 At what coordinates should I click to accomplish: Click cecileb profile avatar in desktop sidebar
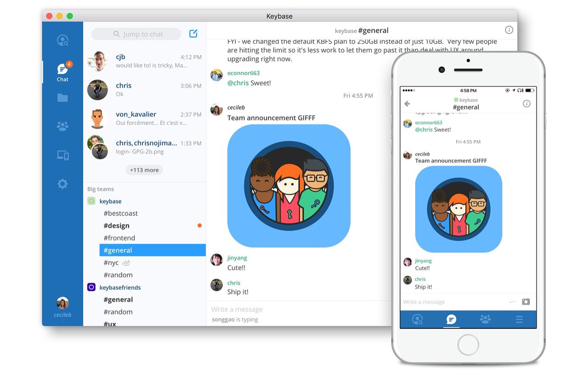(62, 303)
